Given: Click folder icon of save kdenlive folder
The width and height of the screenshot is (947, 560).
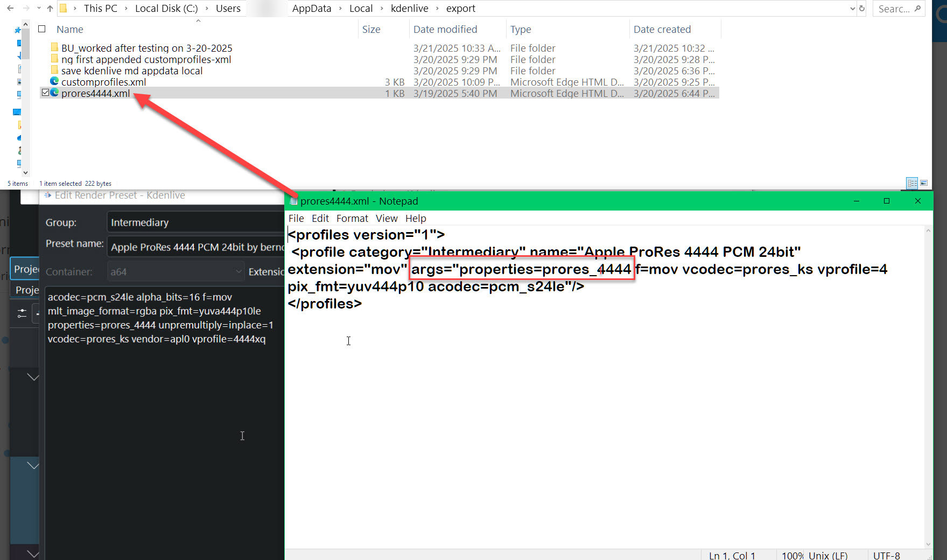Looking at the screenshot, I should tap(54, 70).
